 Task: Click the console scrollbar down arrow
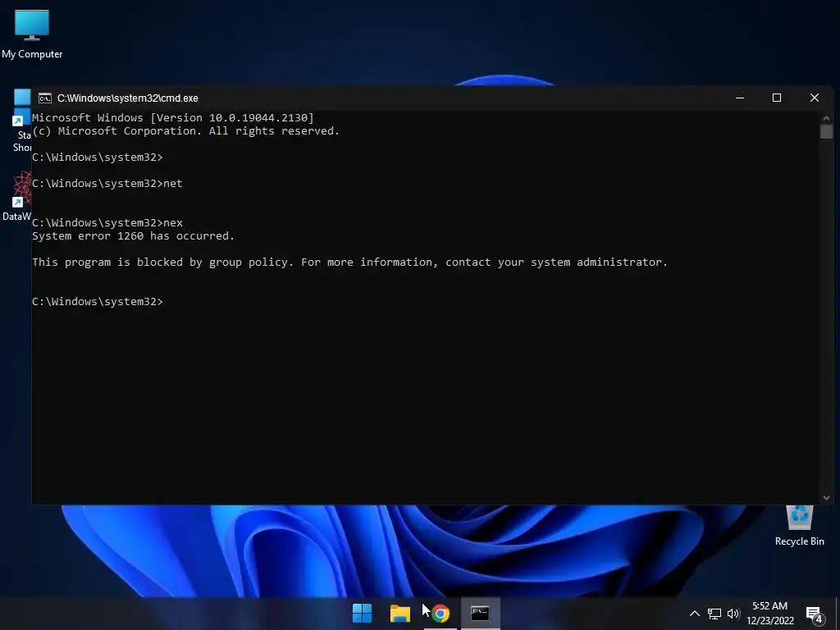[x=826, y=498]
